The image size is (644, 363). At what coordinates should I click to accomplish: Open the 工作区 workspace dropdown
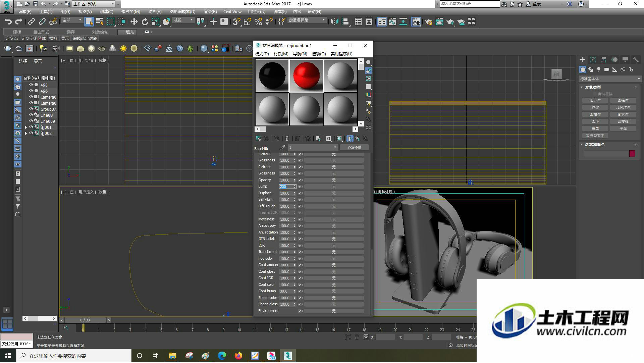click(94, 4)
